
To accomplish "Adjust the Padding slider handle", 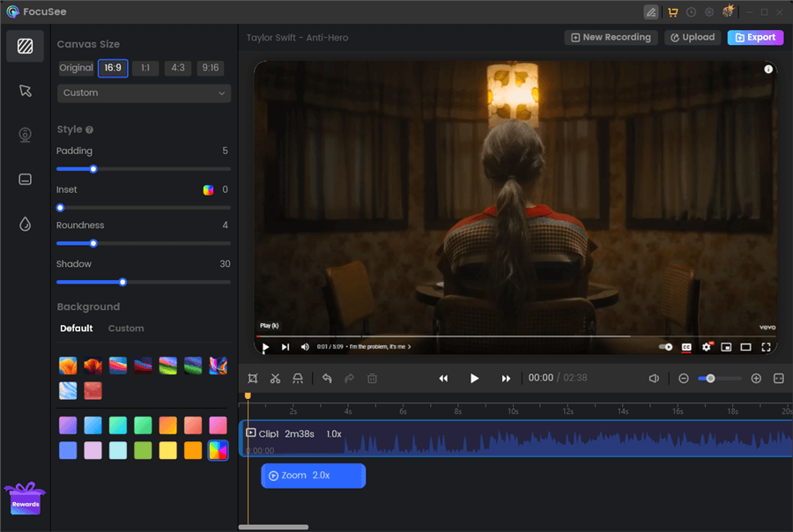I will coord(93,169).
